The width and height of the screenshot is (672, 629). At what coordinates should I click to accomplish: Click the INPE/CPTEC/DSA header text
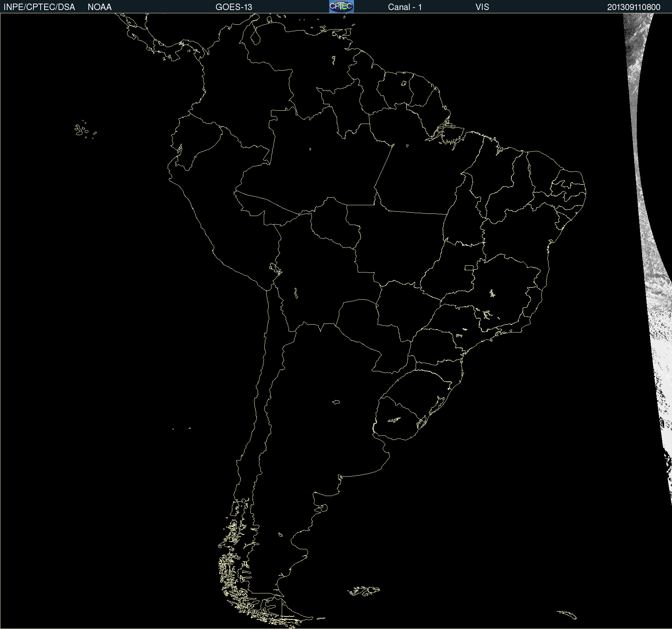pos(39,7)
